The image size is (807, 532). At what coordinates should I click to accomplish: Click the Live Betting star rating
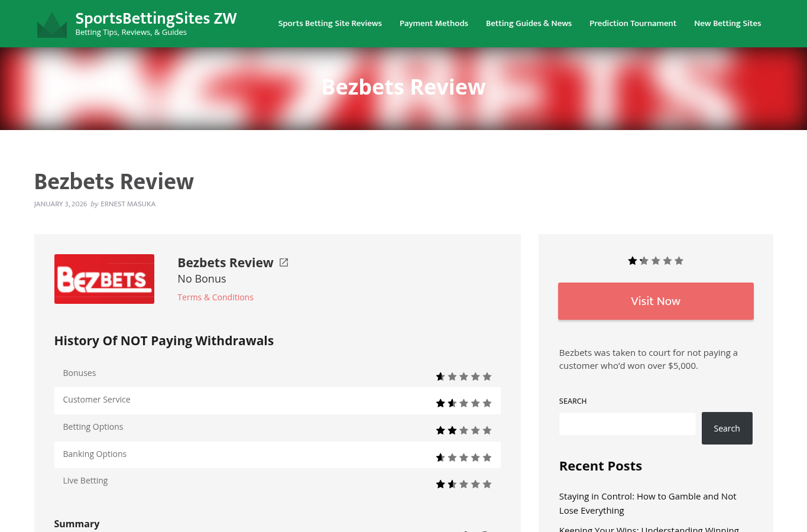pyautogui.click(x=464, y=484)
